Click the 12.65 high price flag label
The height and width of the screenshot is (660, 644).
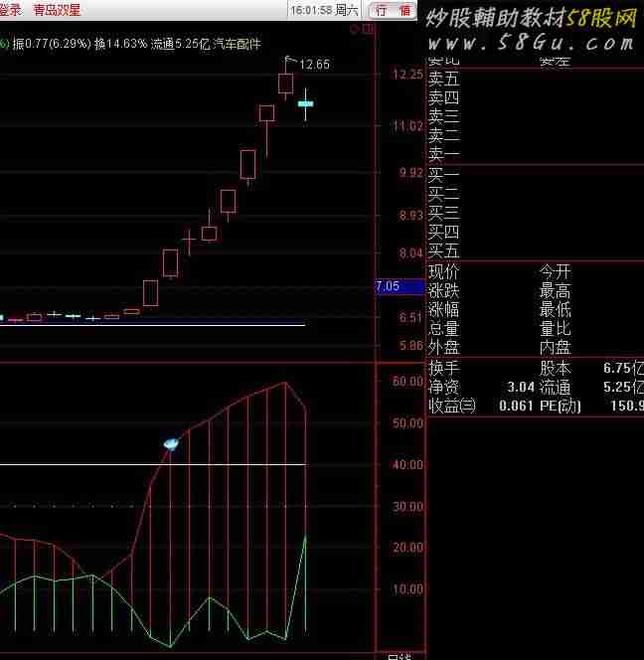coord(314,65)
